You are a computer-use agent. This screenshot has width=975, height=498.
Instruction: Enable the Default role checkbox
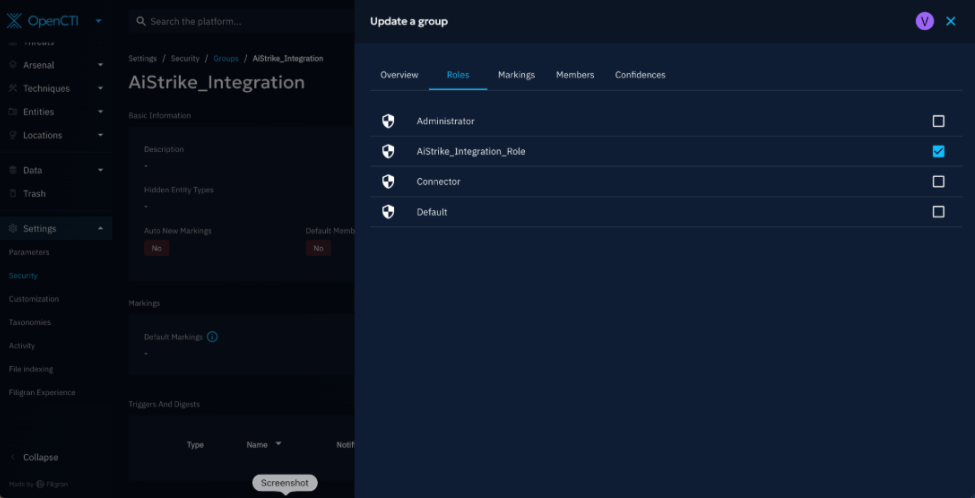(x=938, y=212)
